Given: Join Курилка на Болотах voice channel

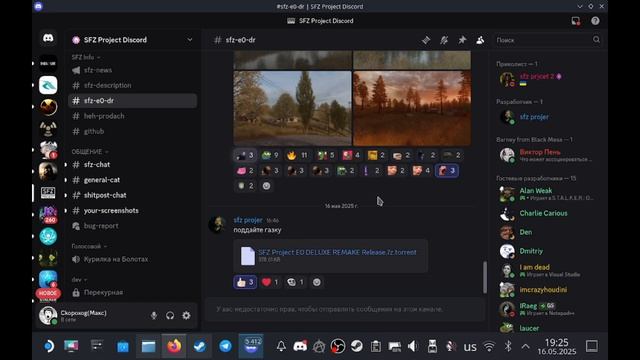Looking at the screenshot, I should click(133, 259).
